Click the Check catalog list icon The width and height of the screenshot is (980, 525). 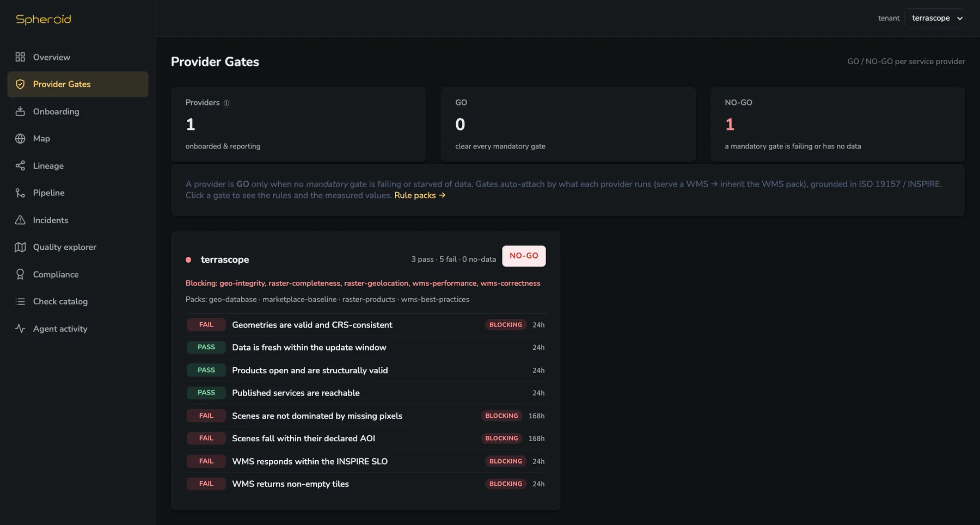point(20,301)
